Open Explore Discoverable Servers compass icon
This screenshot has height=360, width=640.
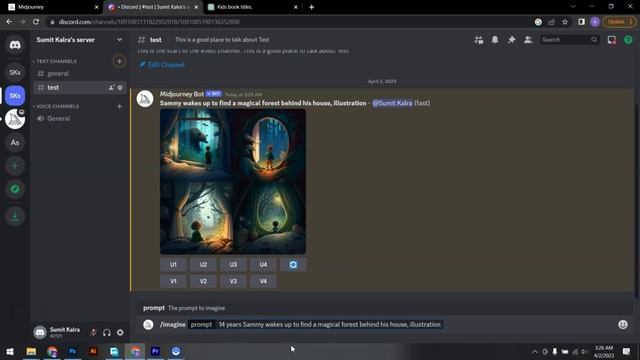click(x=15, y=189)
